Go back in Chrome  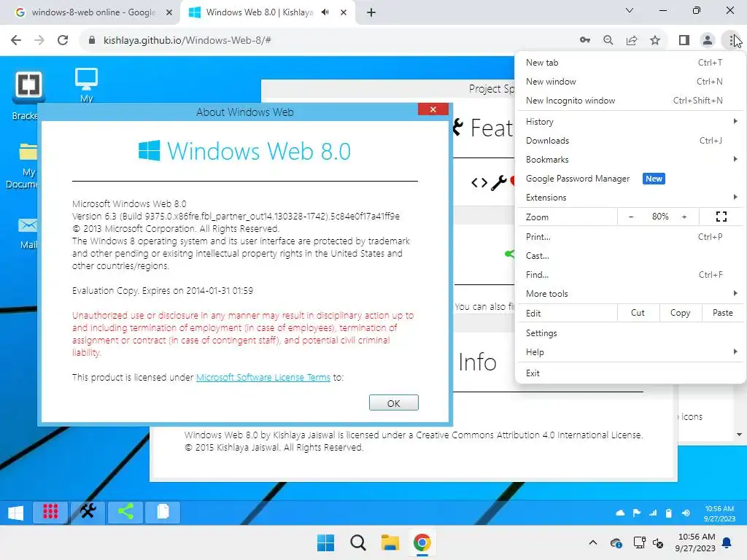pyautogui.click(x=16, y=40)
